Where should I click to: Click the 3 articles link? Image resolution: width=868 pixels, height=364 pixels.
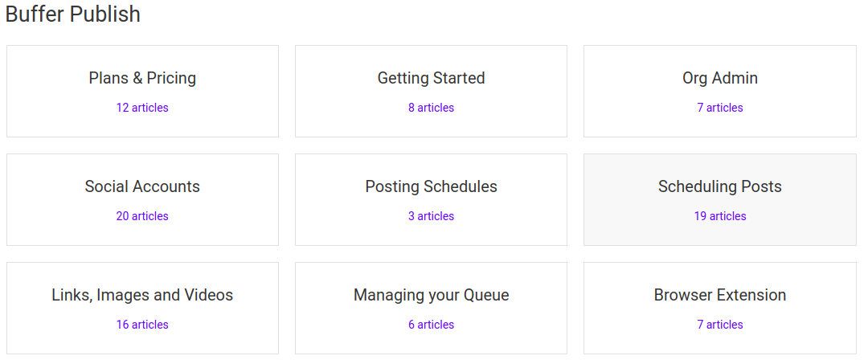tap(431, 216)
